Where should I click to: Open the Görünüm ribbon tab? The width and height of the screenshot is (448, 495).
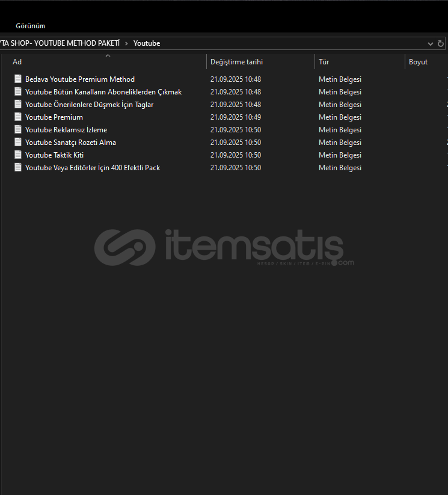30,26
